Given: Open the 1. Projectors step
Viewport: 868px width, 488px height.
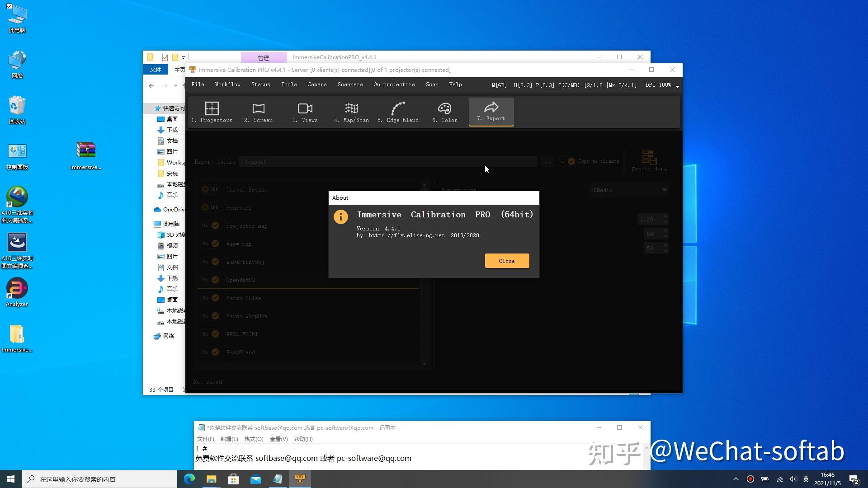Looking at the screenshot, I should pos(212,112).
